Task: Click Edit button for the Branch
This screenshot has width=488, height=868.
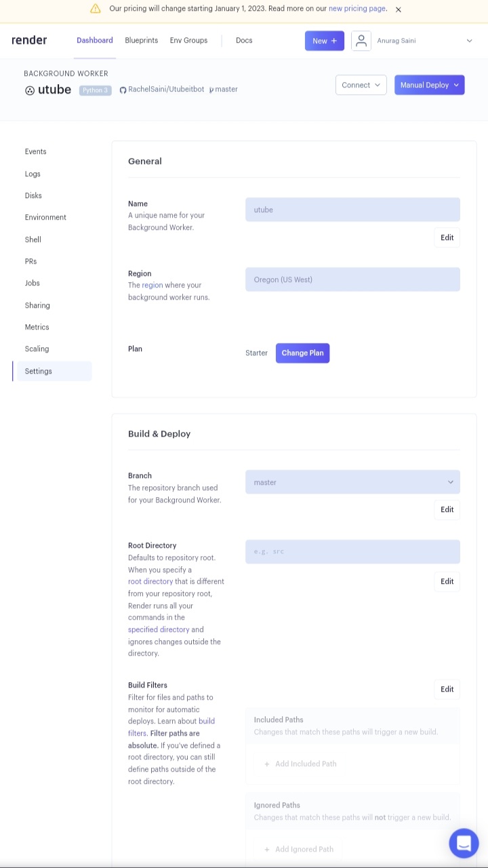Action: point(447,510)
